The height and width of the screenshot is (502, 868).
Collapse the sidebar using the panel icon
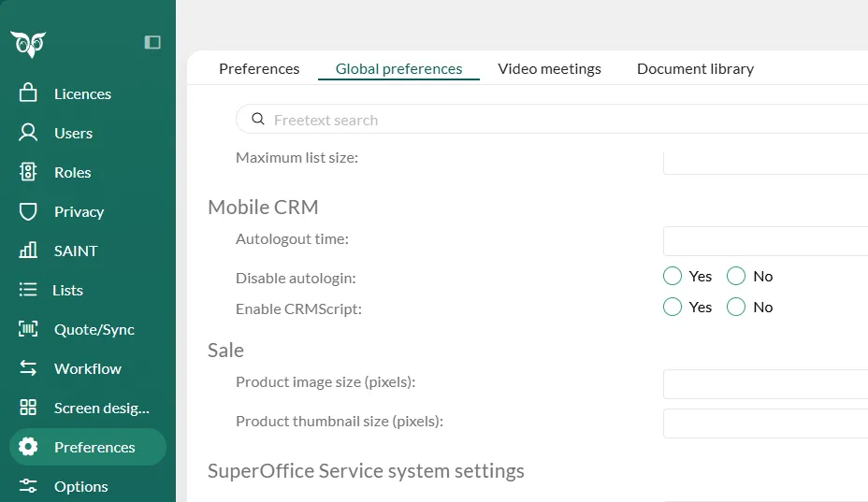152,42
